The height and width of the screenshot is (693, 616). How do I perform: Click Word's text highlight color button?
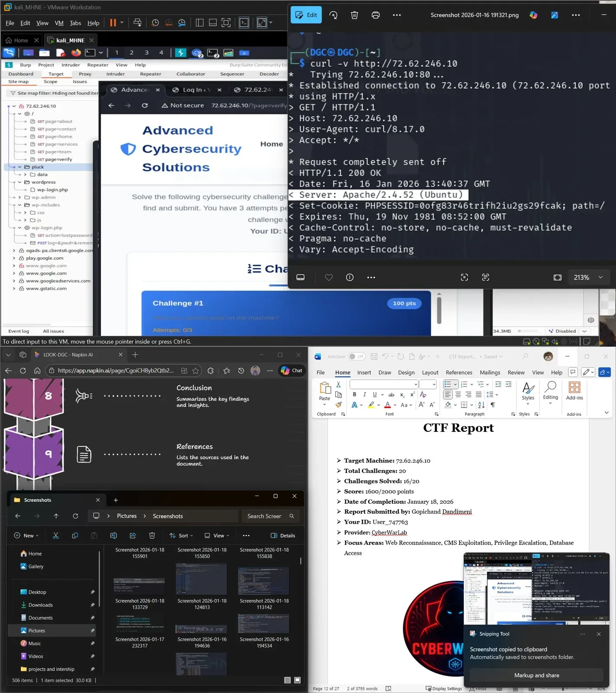(371, 405)
